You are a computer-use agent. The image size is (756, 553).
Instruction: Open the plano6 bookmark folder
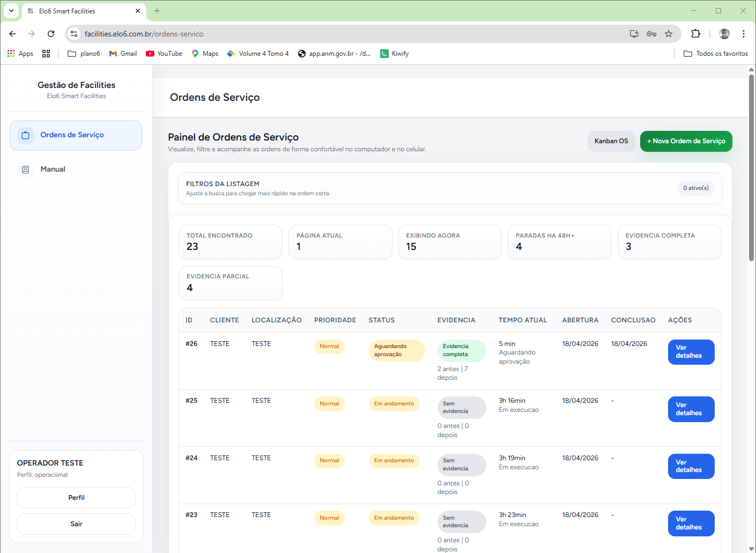[84, 54]
